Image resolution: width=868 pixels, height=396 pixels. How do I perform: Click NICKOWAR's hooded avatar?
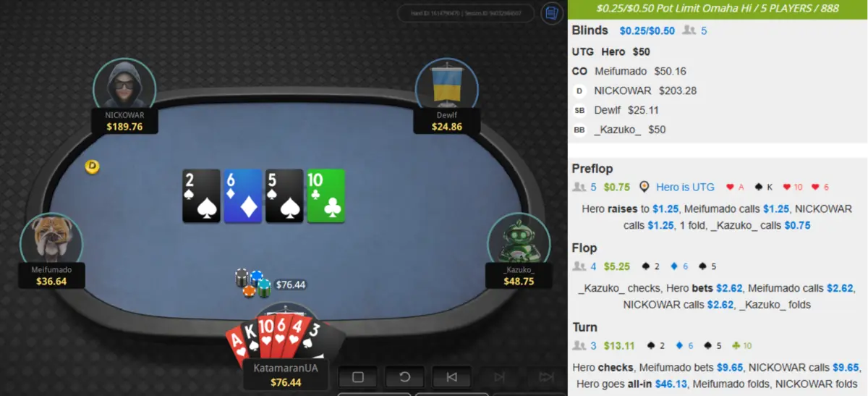pos(124,85)
